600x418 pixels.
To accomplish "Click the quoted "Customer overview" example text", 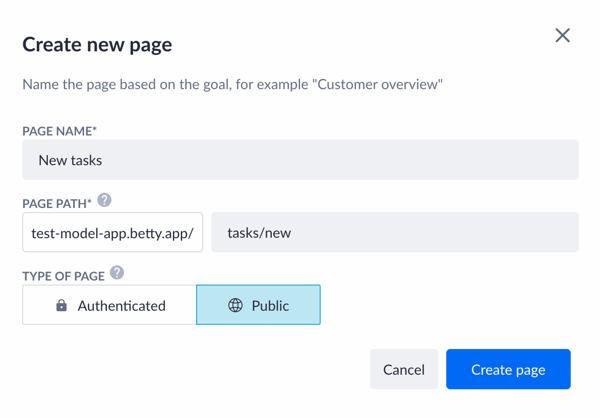I will click(379, 85).
